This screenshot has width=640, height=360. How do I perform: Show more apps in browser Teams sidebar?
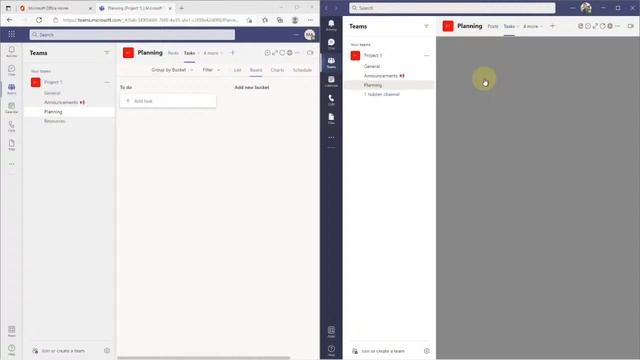11,164
